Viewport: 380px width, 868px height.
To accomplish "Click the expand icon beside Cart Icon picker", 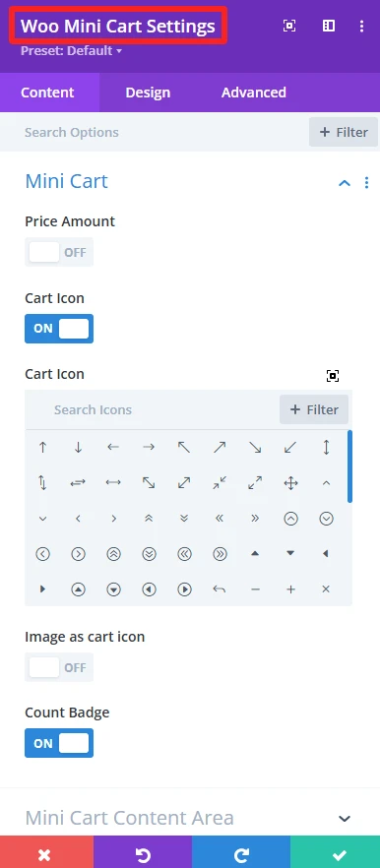I will tap(333, 376).
